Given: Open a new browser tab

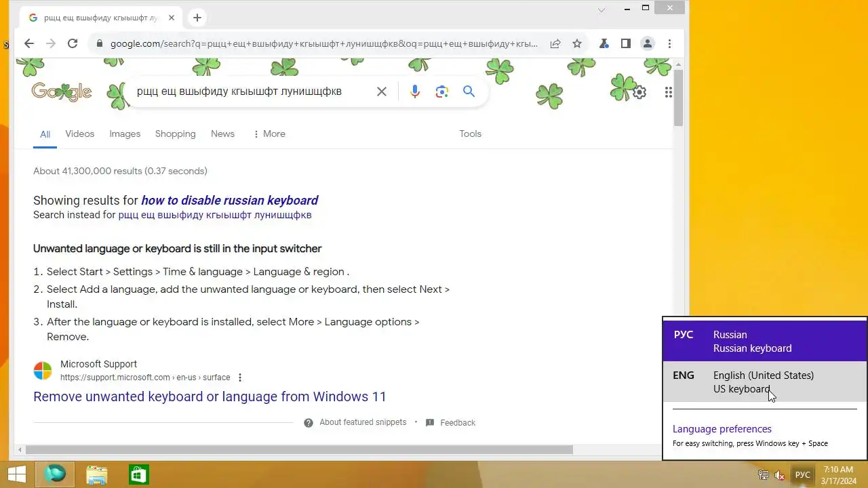Looking at the screenshot, I should (x=197, y=18).
